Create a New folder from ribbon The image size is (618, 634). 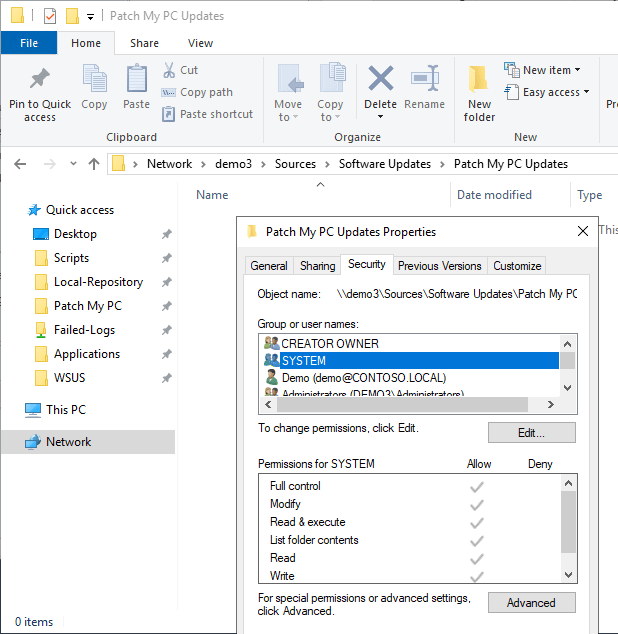click(x=479, y=94)
